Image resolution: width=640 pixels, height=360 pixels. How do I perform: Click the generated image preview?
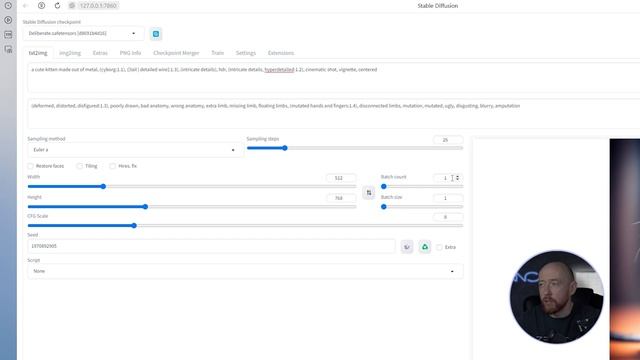click(x=625, y=249)
